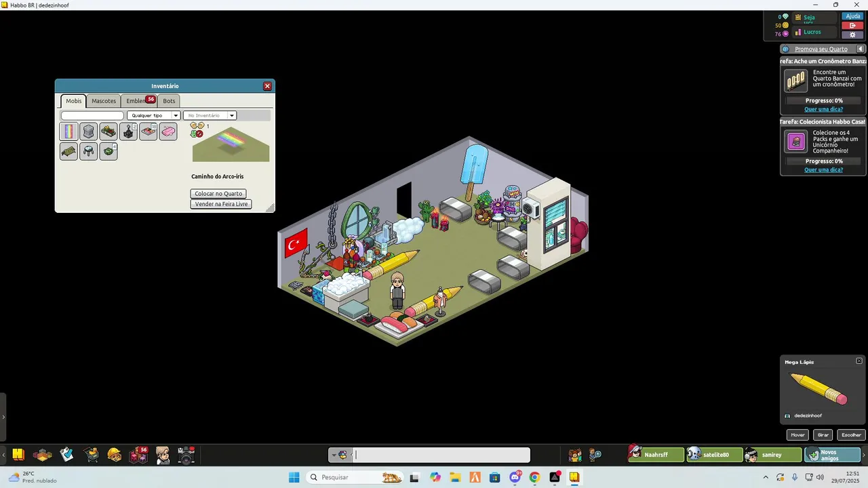Screen dimensions: 868x488
Task: Open the catalog shopping cart icon
Action: (x=92, y=455)
